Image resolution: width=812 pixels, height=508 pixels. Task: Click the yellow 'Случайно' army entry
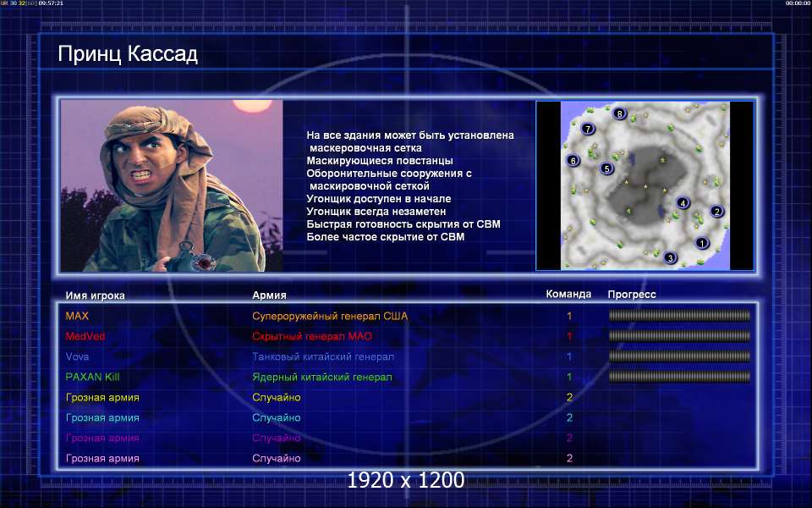point(277,398)
